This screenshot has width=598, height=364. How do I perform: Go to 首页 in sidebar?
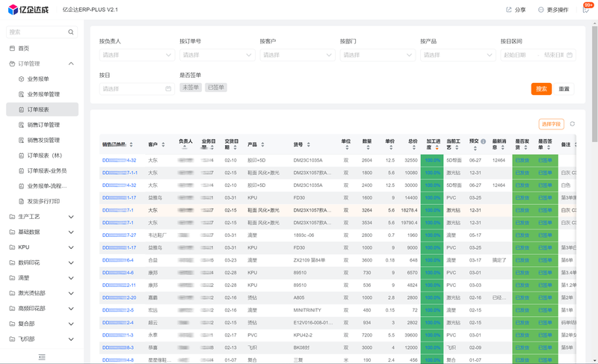(x=23, y=48)
